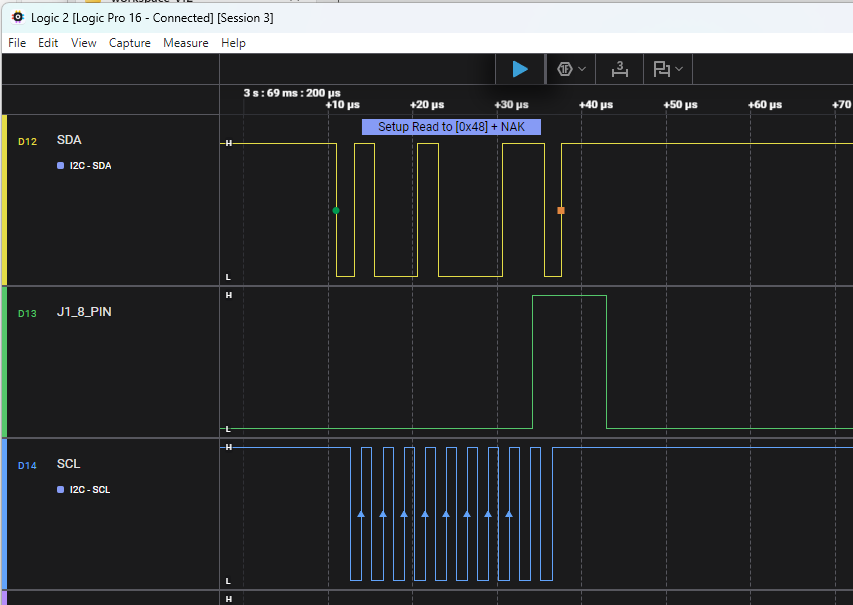The image size is (853, 605).
Task: Open the trigger mode icon
Action: tap(565, 69)
